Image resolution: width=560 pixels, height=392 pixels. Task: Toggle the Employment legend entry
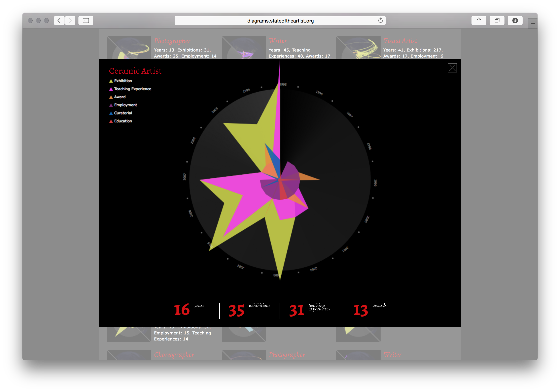coord(125,105)
